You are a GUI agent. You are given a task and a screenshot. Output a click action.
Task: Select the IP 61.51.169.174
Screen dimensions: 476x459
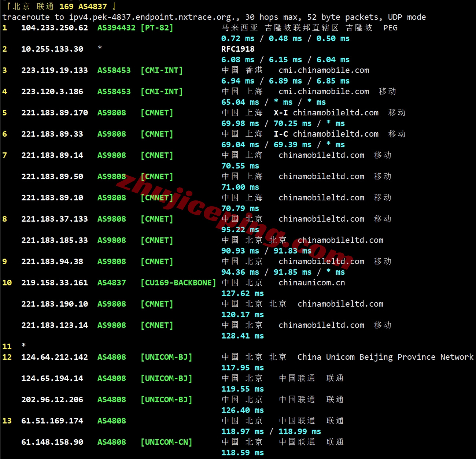52,421
